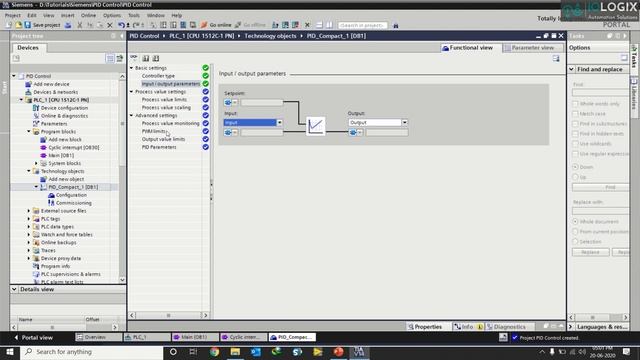Image resolution: width=640 pixels, height=360 pixels.
Task: Click the Setpoint tag selector icon
Action: (x=228, y=102)
